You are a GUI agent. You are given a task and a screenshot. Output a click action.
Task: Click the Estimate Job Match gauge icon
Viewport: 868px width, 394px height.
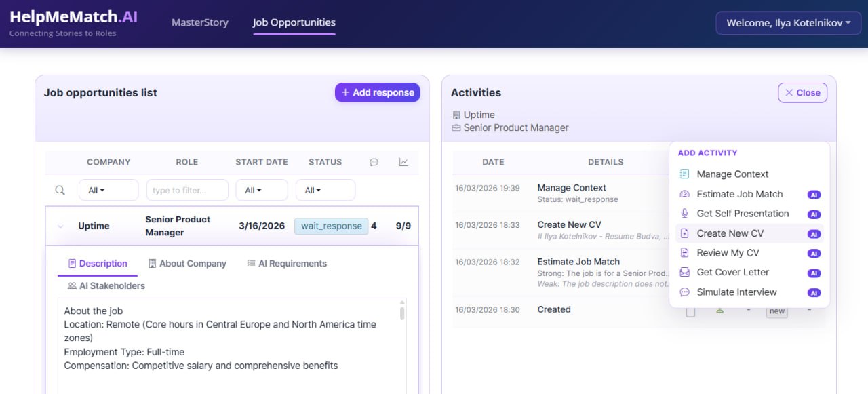pyautogui.click(x=684, y=194)
